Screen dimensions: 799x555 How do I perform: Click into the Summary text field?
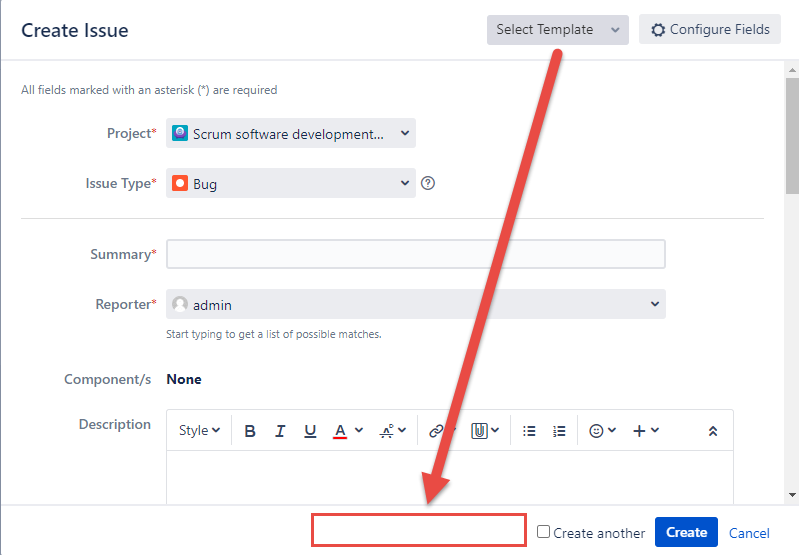(x=415, y=254)
